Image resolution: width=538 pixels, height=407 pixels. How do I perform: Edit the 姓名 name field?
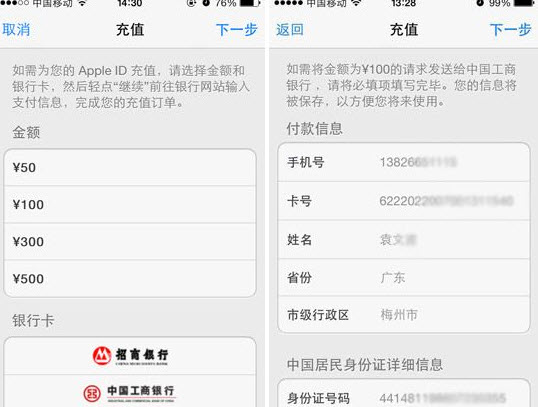click(x=404, y=240)
